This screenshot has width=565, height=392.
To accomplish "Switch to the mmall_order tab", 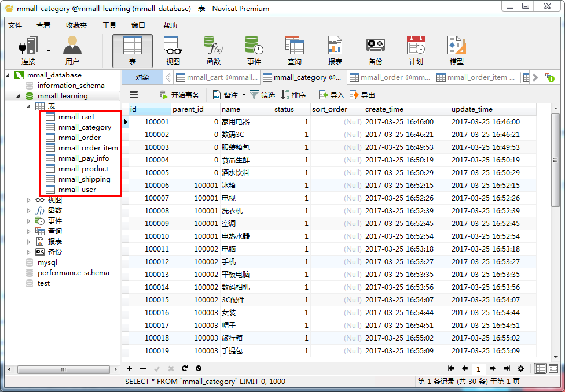I will coord(391,77).
